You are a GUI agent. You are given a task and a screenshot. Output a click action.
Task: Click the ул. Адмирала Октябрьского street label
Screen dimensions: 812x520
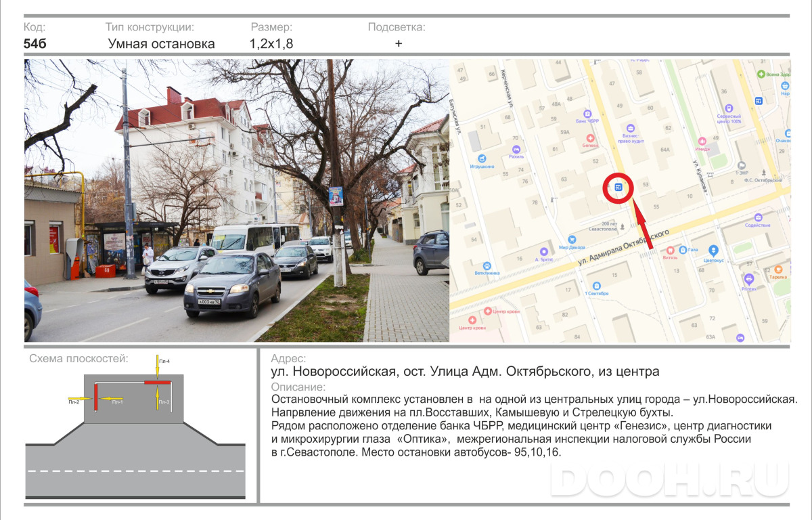coord(623,248)
